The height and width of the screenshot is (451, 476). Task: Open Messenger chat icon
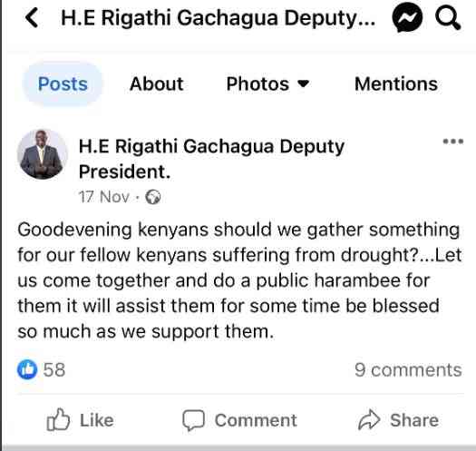pos(407,18)
